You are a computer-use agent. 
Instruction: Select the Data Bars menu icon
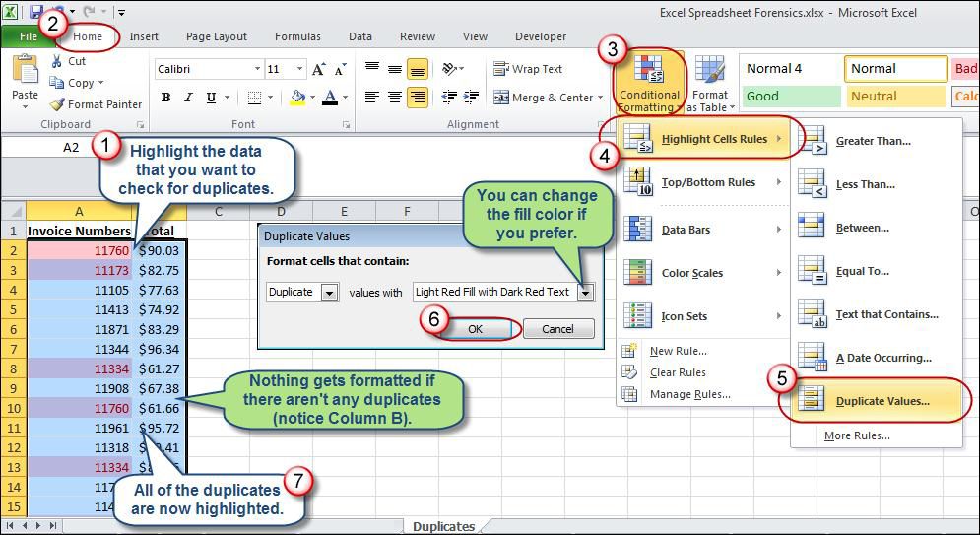(x=638, y=229)
